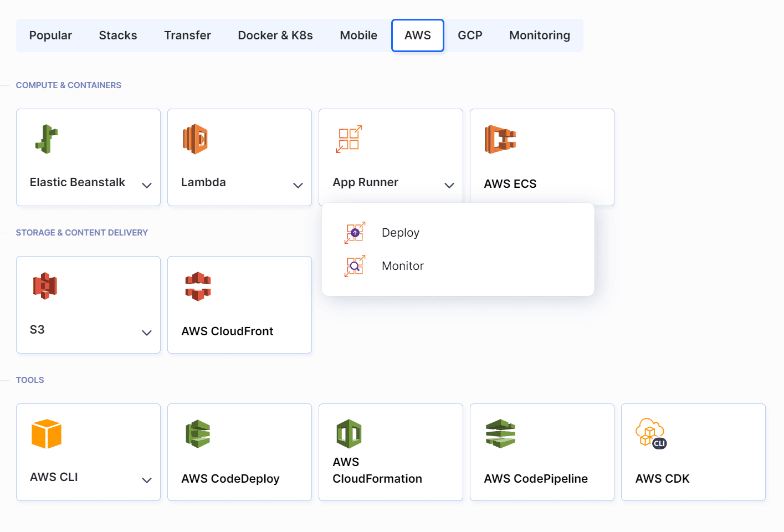
Task: Select the AWS CDK icon
Action: pyautogui.click(x=650, y=433)
